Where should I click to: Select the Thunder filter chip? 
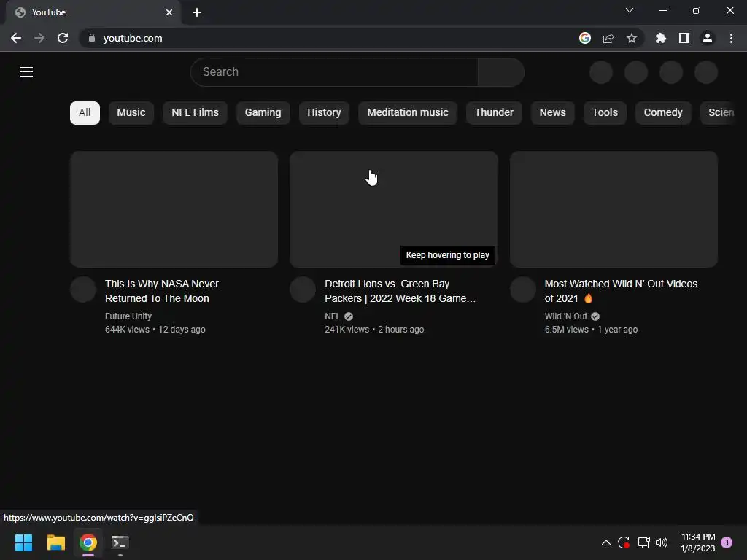[494, 113]
